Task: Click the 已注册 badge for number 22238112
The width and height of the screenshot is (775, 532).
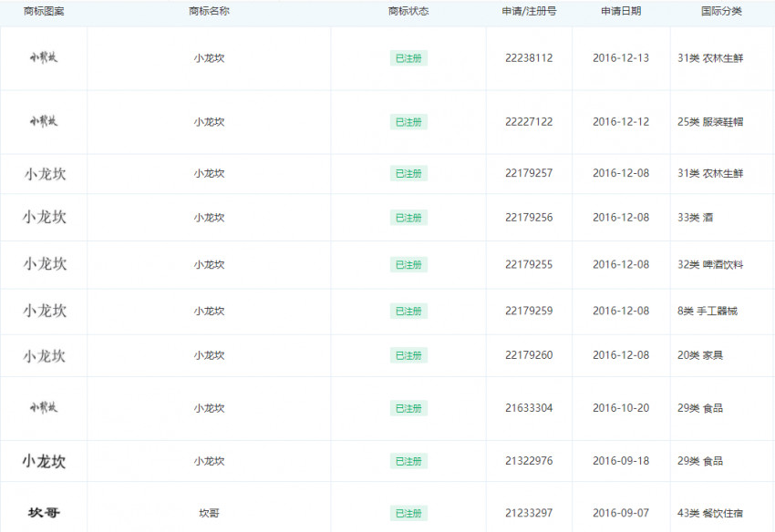Action: 408,57
